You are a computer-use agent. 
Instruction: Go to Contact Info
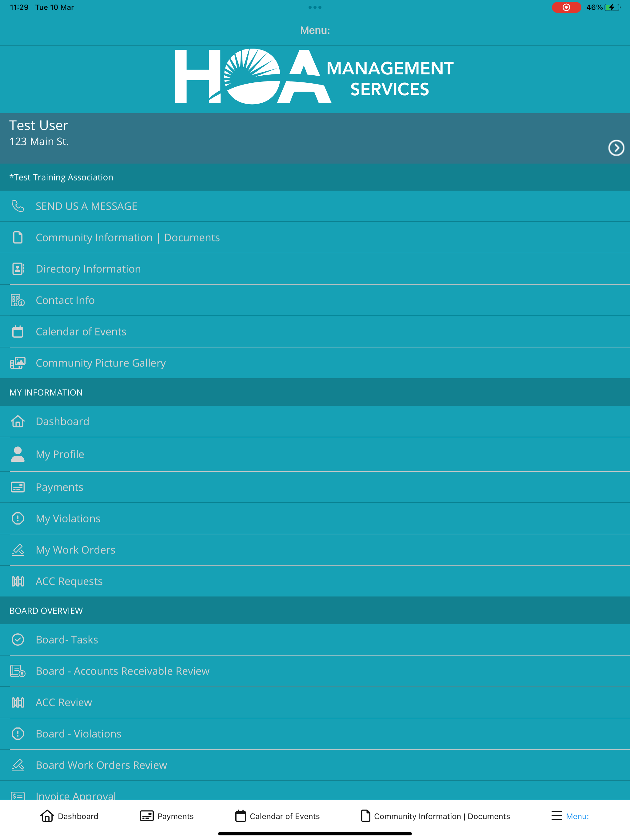click(315, 300)
